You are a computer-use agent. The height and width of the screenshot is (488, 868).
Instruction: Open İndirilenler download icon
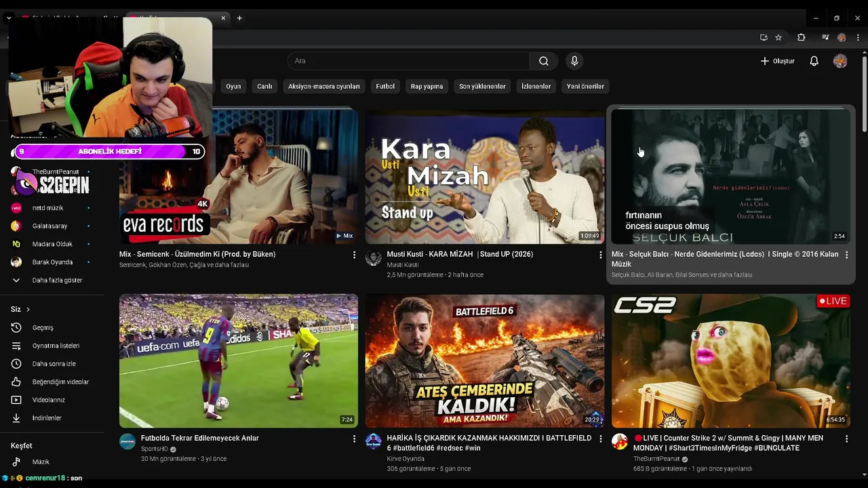pos(16,418)
